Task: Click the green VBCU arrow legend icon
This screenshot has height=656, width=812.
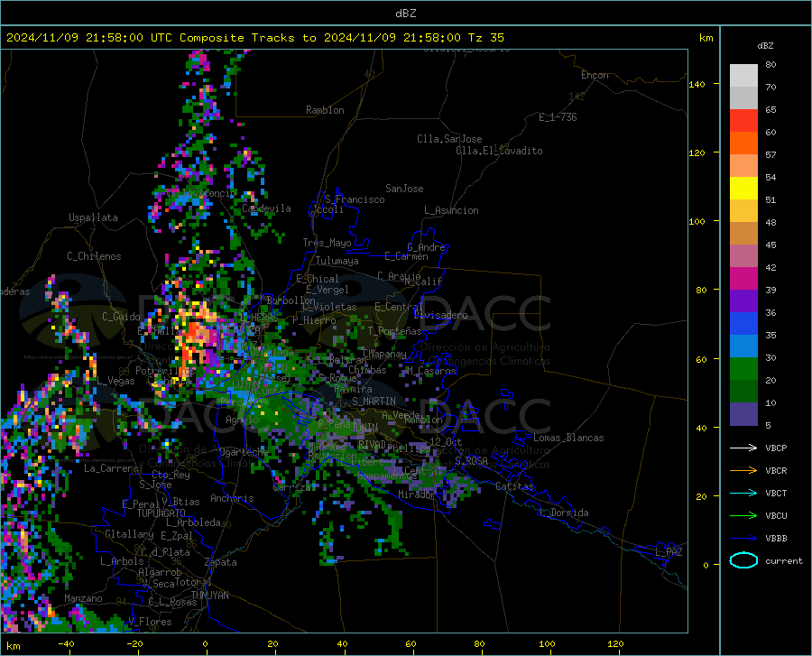Action: pyautogui.click(x=743, y=516)
